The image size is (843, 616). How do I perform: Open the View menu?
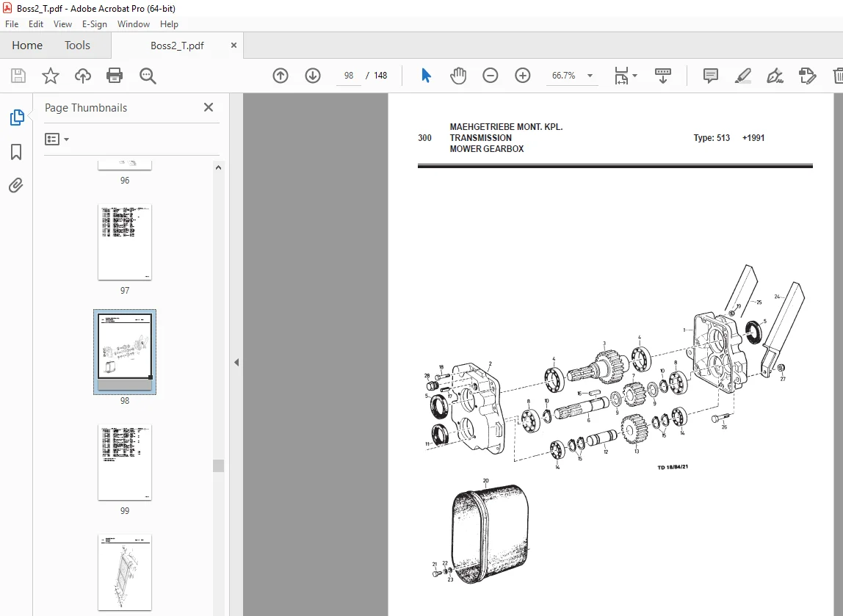point(62,24)
